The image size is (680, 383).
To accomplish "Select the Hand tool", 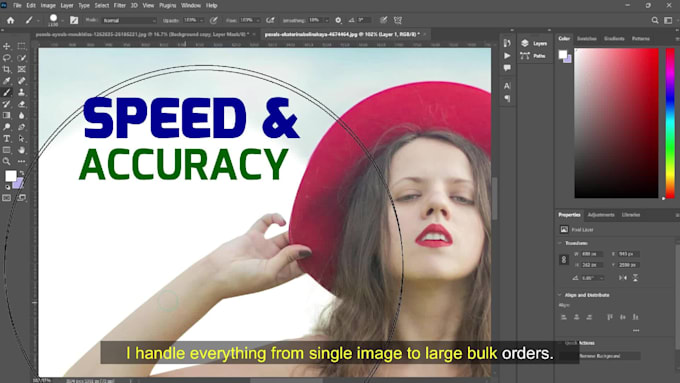I will point(21,150).
